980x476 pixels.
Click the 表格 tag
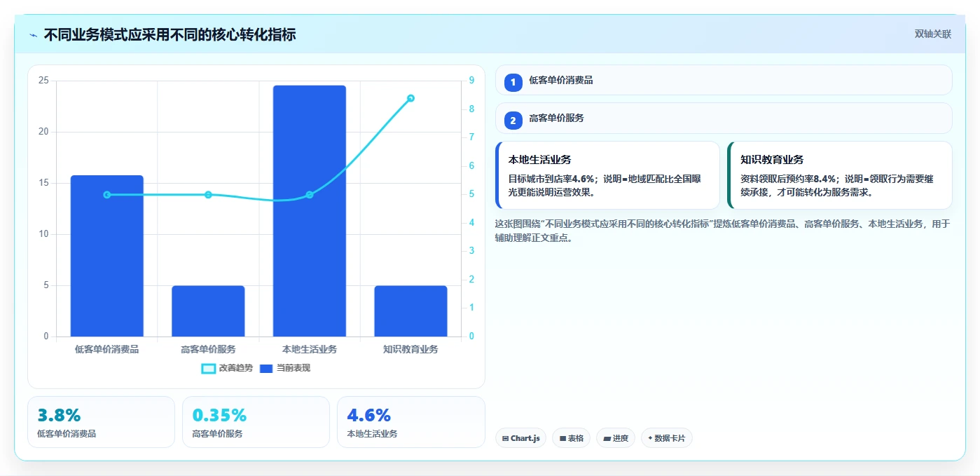[571, 438]
